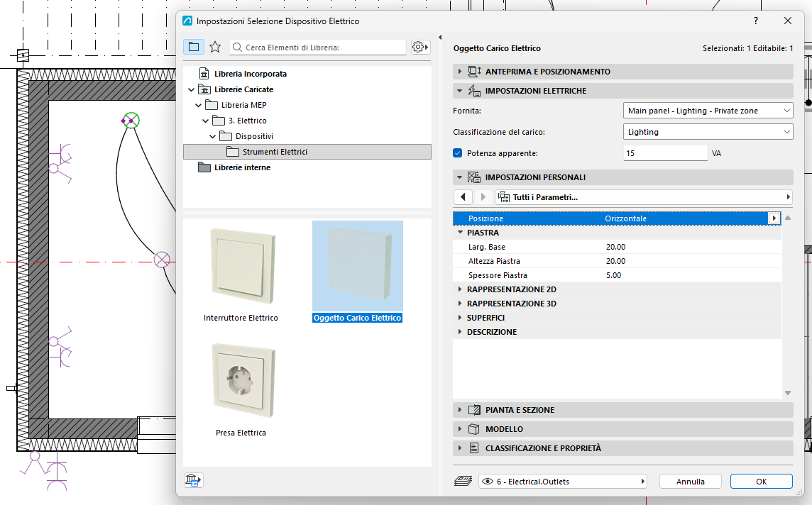The height and width of the screenshot is (505, 812).
Task: Open library search settings gear
Action: pyautogui.click(x=420, y=47)
